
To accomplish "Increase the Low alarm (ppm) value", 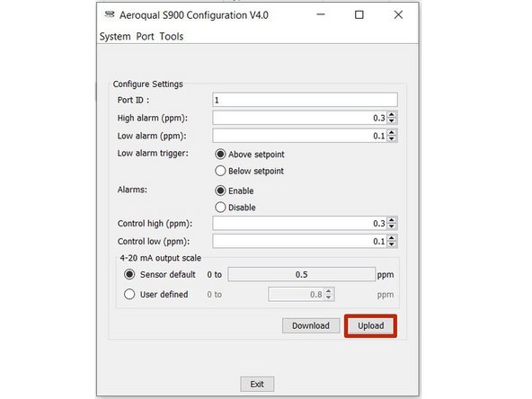I will pyautogui.click(x=392, y=133).
